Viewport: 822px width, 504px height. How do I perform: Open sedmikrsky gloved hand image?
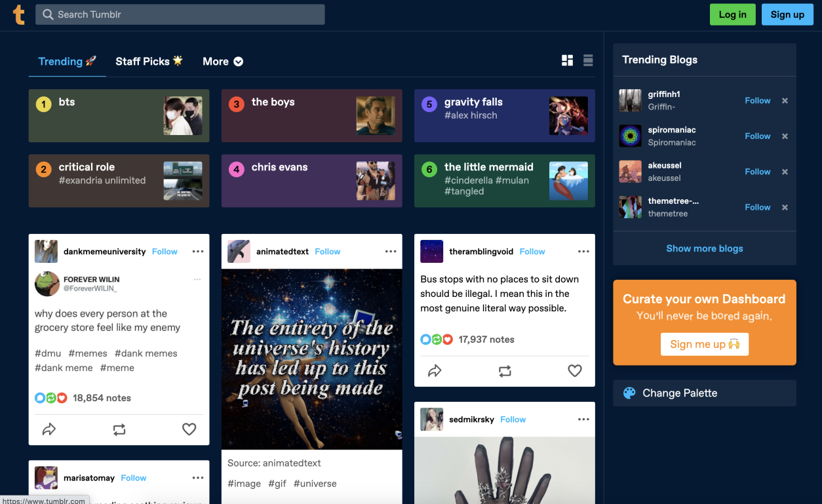505,470
